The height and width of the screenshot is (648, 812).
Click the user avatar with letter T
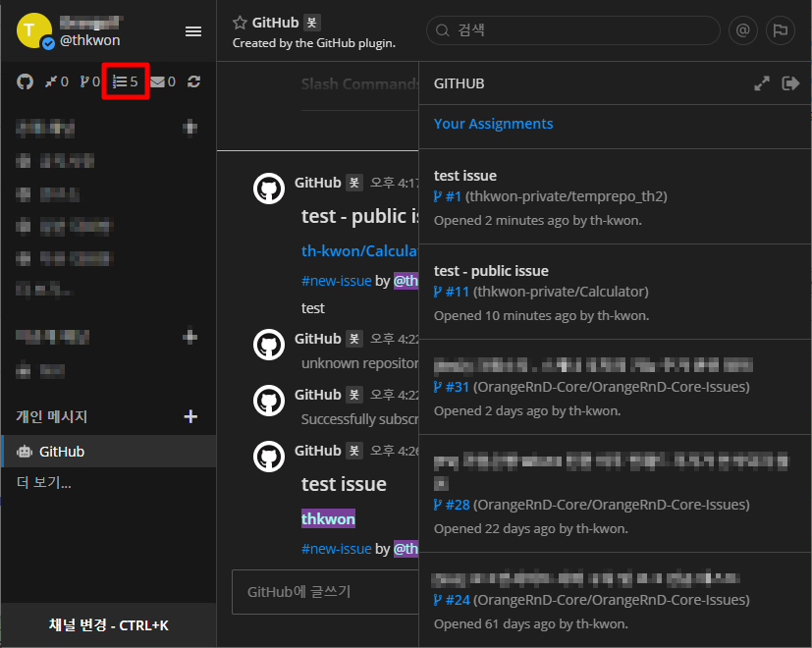34,30
